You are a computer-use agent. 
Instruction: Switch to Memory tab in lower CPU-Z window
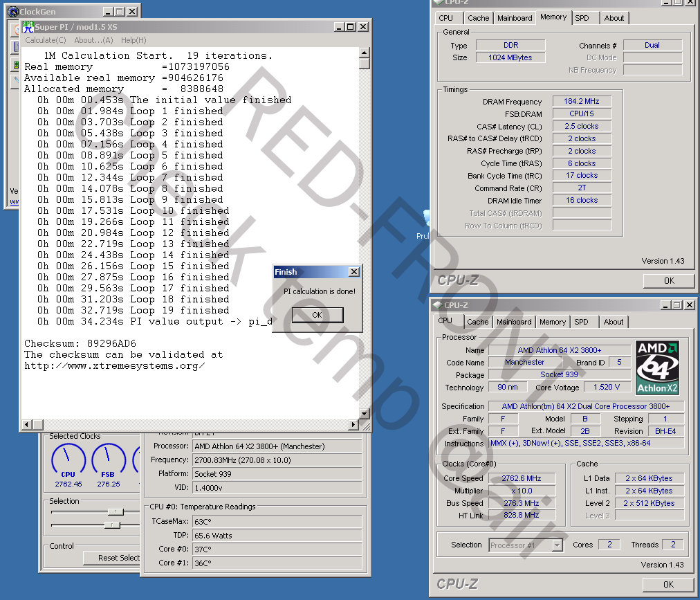coord(552,322)
